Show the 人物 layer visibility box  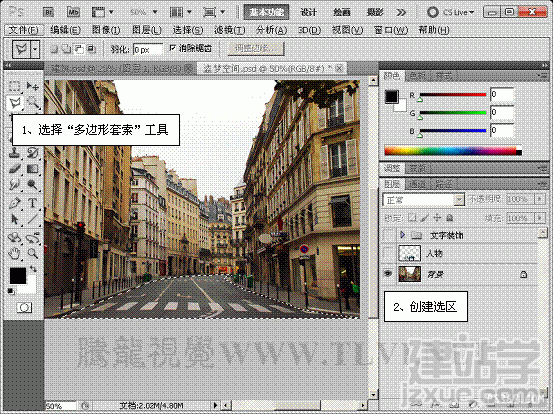(388, 253)
